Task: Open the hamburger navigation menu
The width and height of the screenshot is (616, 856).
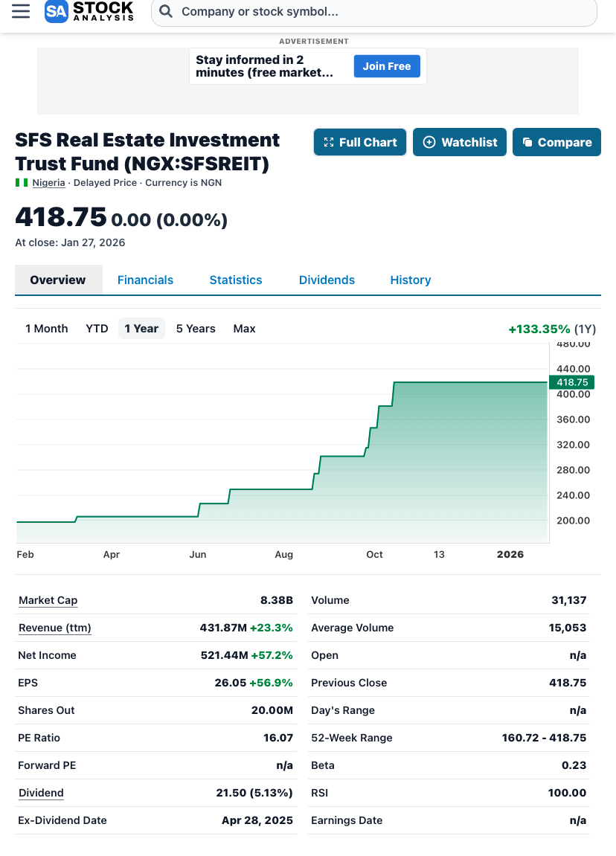Action: coord(21,11)
